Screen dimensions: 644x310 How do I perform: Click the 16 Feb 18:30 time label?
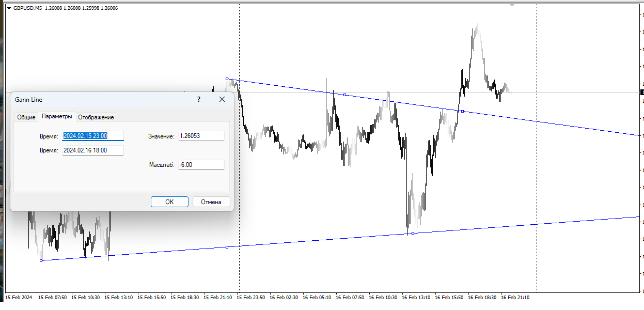482,298
